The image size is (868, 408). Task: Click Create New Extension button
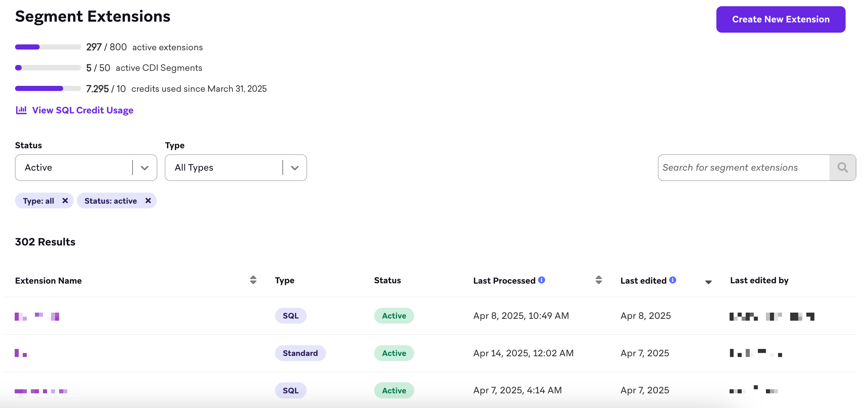(781, 19)
